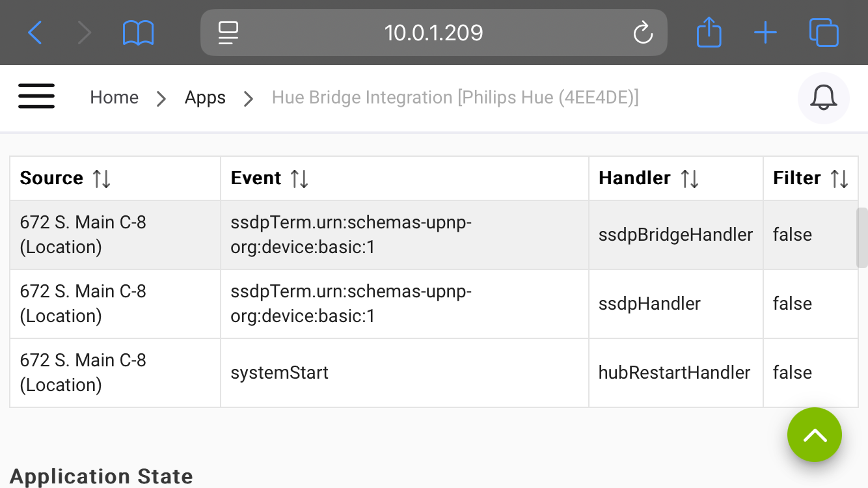
Task: Click the Handler column header label
Action: 634,178
